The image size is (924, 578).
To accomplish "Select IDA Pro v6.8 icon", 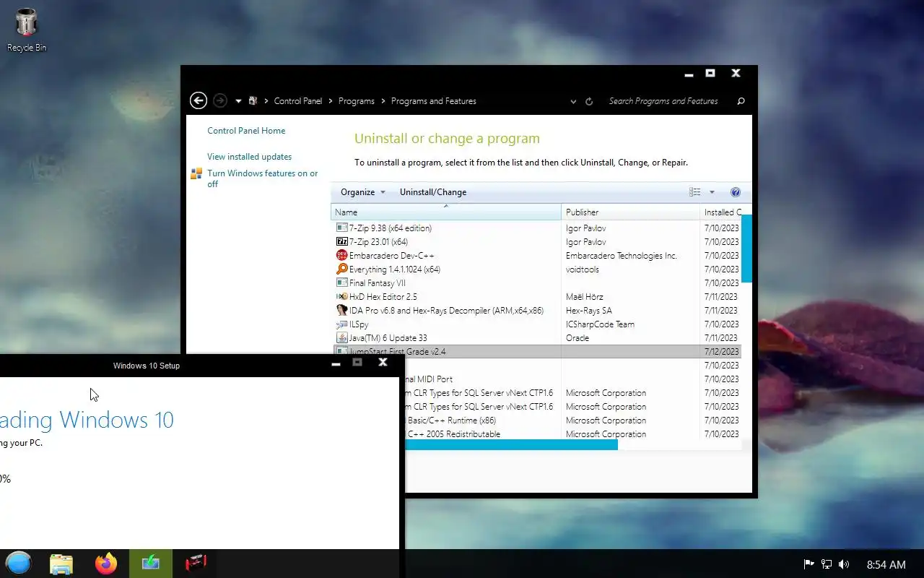I will [342, 311].
